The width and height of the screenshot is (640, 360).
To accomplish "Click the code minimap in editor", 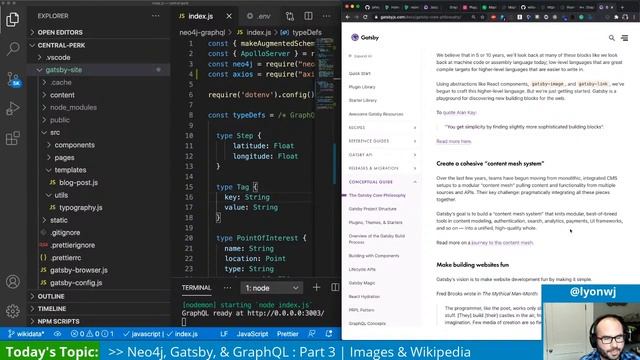I will (325, 73).
